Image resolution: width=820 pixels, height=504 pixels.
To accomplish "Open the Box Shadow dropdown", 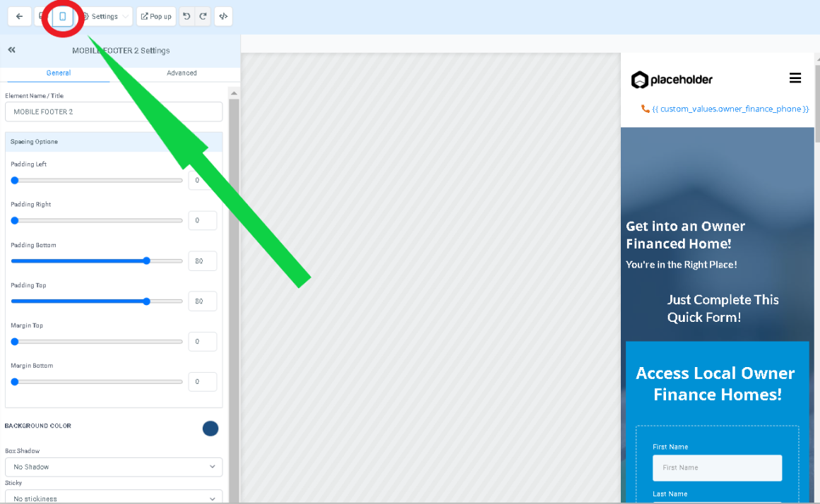I will (x=114, y=467).
